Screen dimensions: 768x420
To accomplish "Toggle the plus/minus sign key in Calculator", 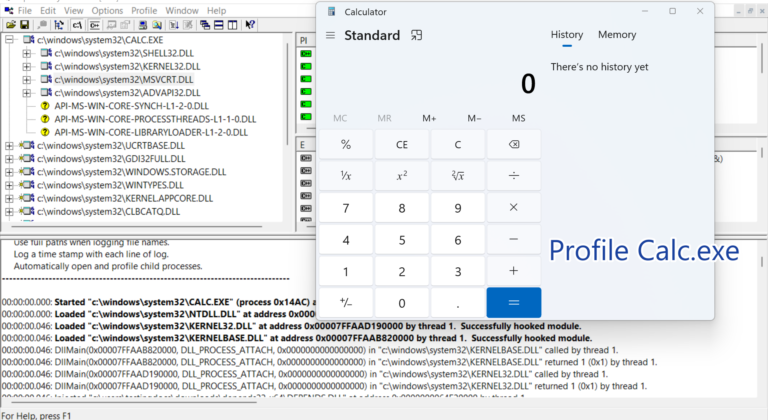I will pyautogui.click(x=346, y=303).
